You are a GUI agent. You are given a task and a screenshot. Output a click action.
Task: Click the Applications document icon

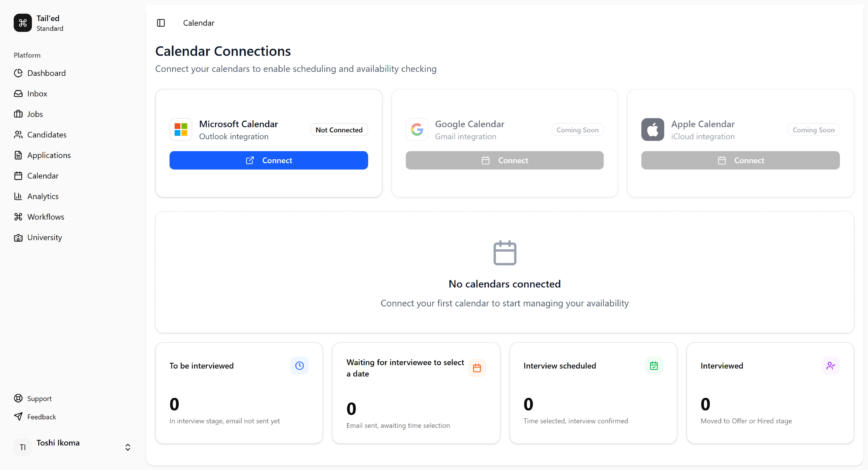(x=18, y=155)
